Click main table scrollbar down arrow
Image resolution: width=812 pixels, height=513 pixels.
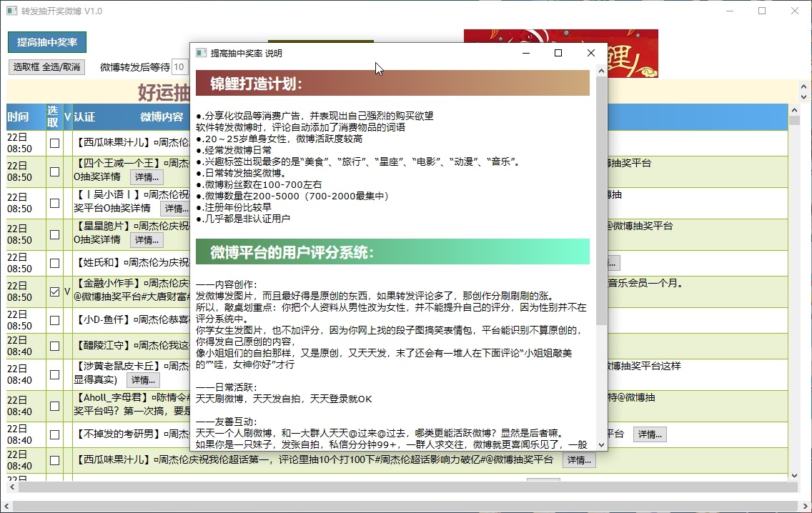(794, 475)
